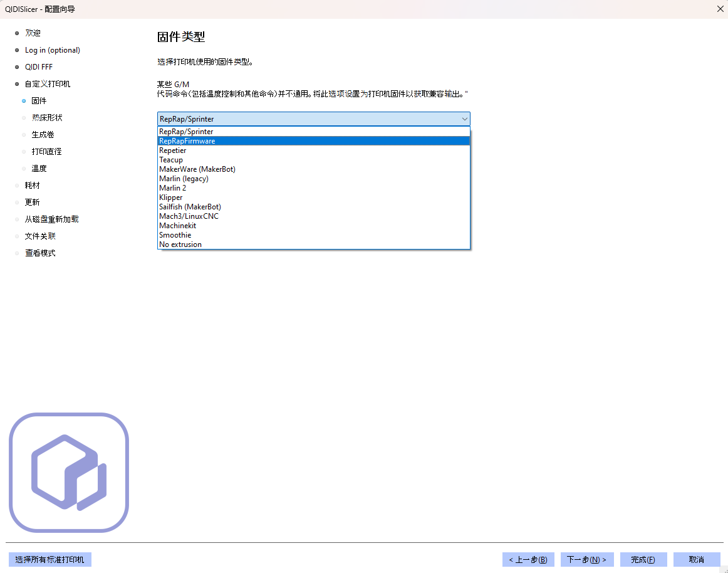The width and height of the screenshot is (728, 573).
Task: Select RepRap/Sprinter in the dropdown list
Action: point(314,132)
